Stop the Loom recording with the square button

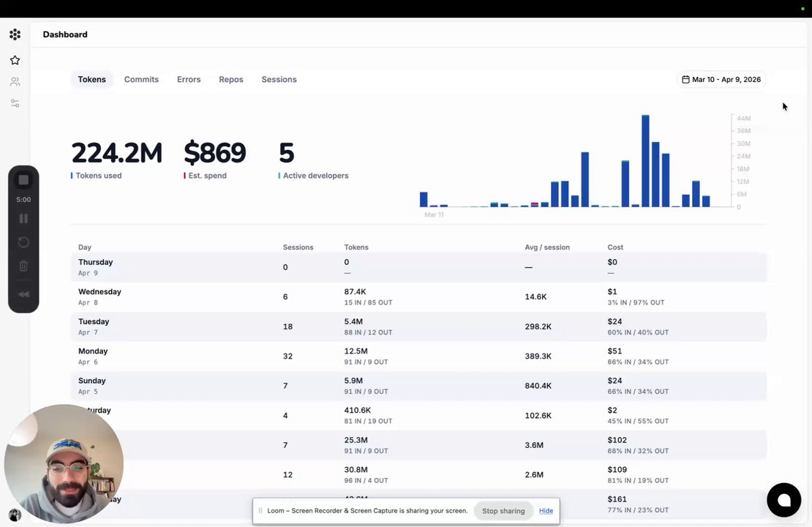tap(23, 180)
